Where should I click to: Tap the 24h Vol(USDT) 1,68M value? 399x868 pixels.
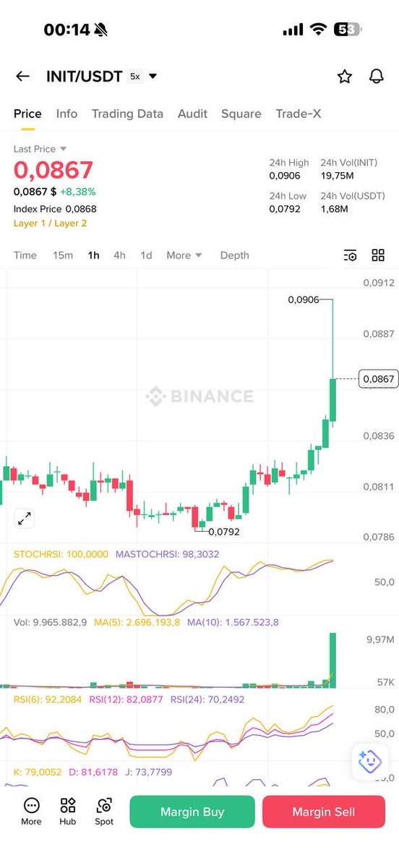[334, 209]
